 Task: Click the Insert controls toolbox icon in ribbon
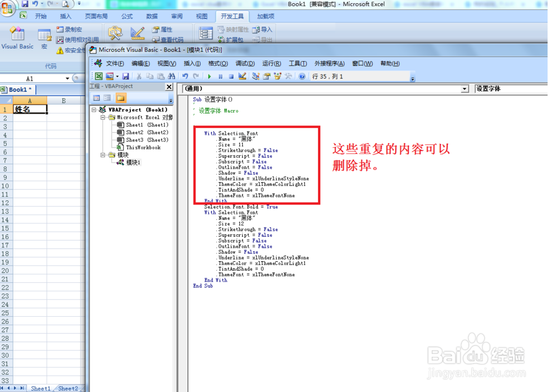(115, 33)
